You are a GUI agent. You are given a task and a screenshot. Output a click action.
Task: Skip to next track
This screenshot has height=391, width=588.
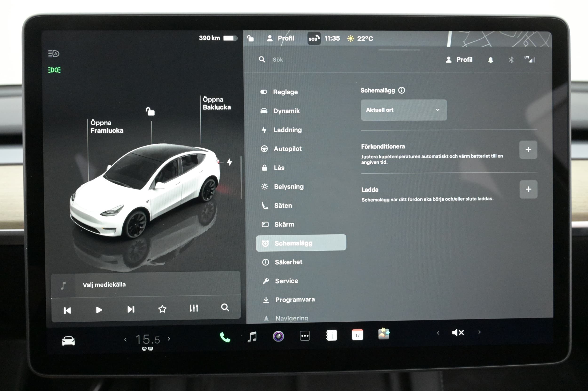click(x=131, y=309)
